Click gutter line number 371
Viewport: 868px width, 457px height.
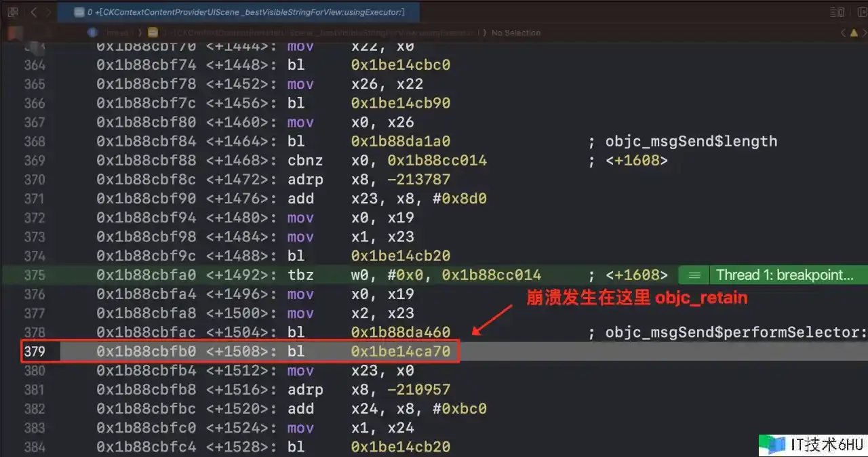34,199
